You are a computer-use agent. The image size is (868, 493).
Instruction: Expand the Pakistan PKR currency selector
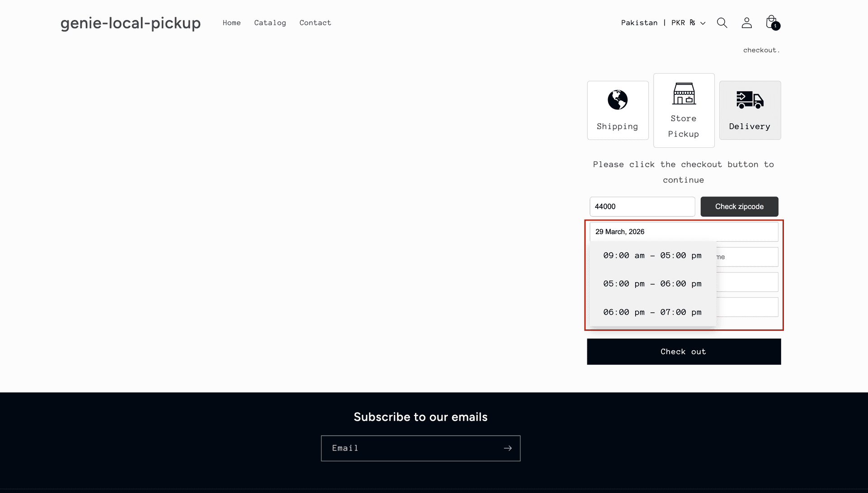(662, 23)
